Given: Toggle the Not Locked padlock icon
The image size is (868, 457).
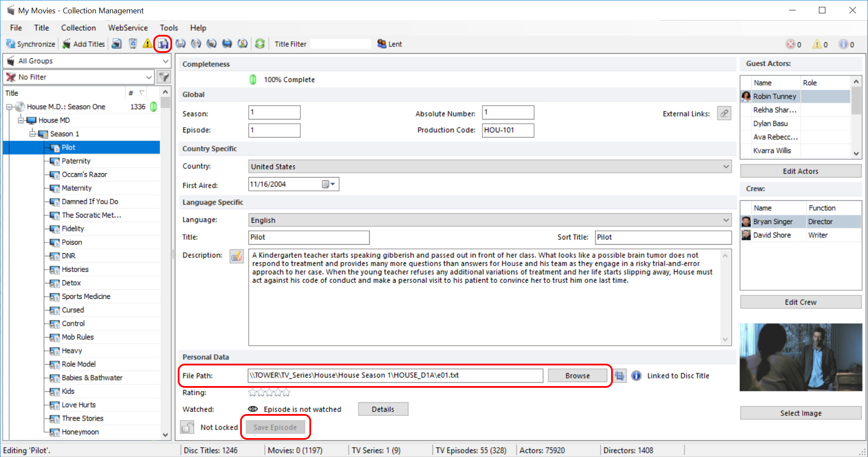Looking at the screenshot, I should [187, 427].
